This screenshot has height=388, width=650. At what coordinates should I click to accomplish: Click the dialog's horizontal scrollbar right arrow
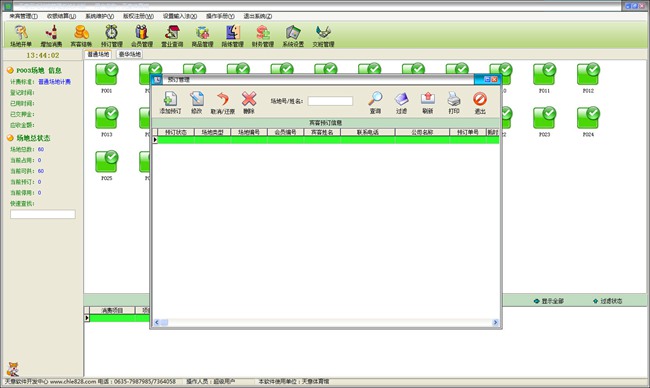coord(495,322)
